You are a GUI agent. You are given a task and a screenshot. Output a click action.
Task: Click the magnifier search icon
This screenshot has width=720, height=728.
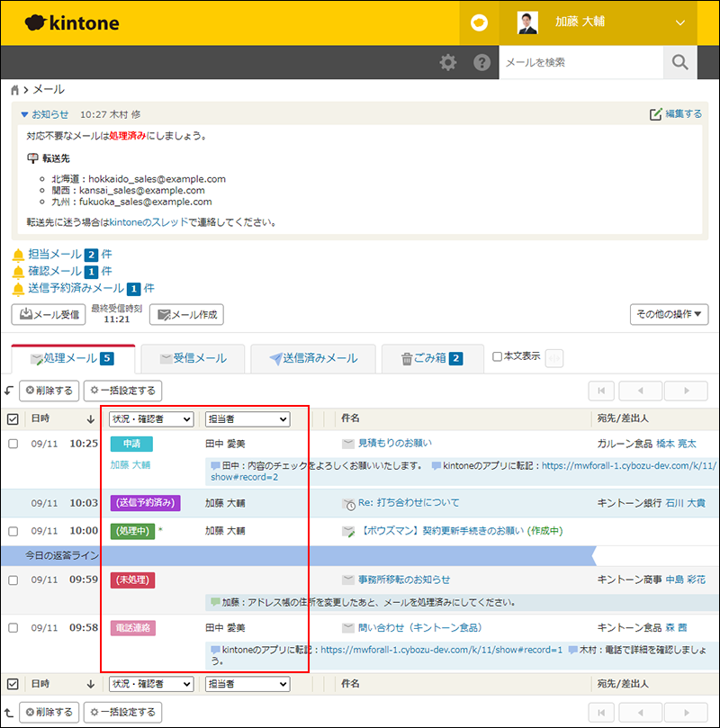(680, 63)
